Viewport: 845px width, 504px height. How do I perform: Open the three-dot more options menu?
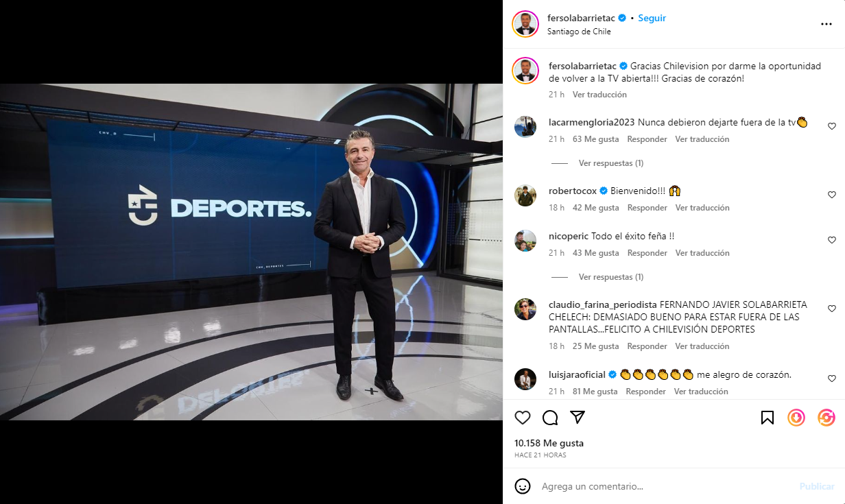click(826, 24)
